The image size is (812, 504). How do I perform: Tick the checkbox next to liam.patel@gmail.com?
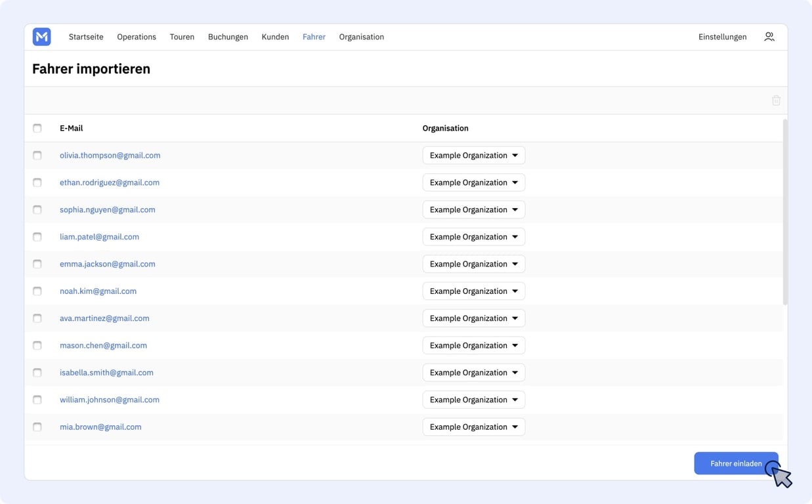point(37,237)
